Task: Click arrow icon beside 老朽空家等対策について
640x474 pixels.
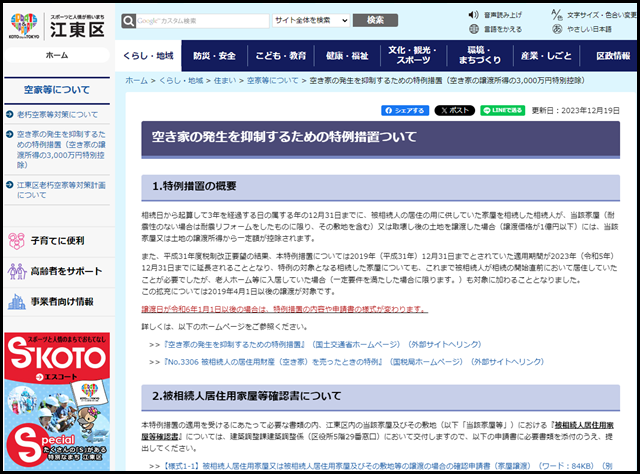Action: coord(10,114)
